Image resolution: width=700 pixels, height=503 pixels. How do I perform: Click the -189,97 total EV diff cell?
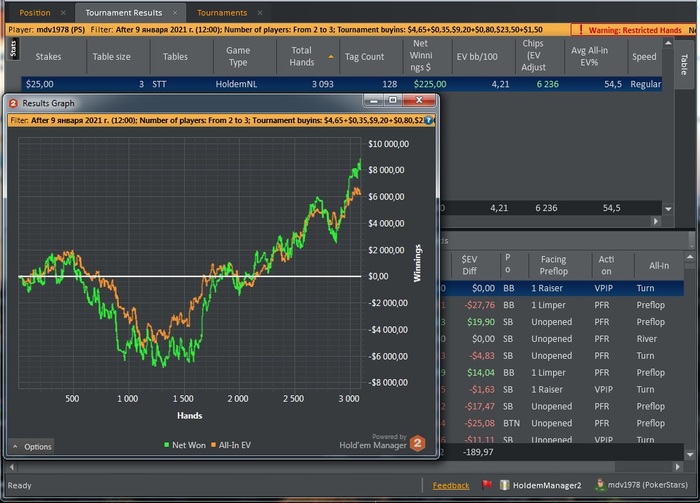pos(478,453)
